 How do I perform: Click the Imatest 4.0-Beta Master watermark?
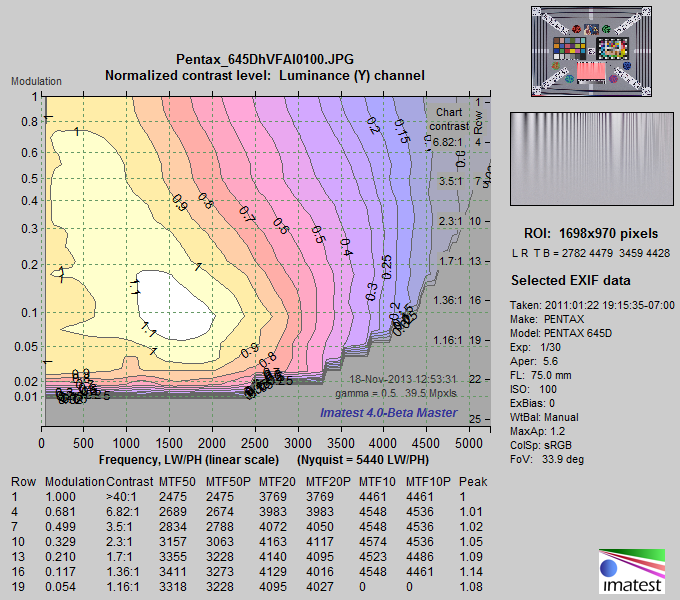pyautogui.click(x=389, y=412)
